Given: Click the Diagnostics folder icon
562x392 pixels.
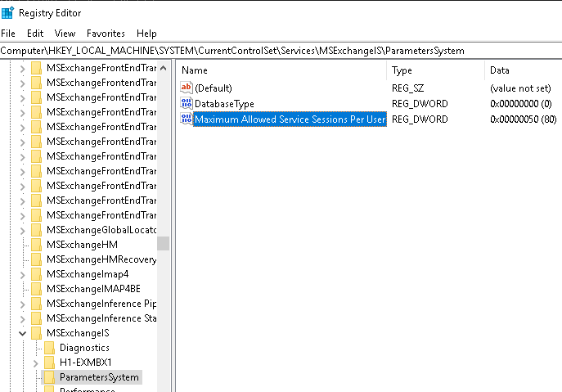Looking at the screenshot, I should 49,348.
